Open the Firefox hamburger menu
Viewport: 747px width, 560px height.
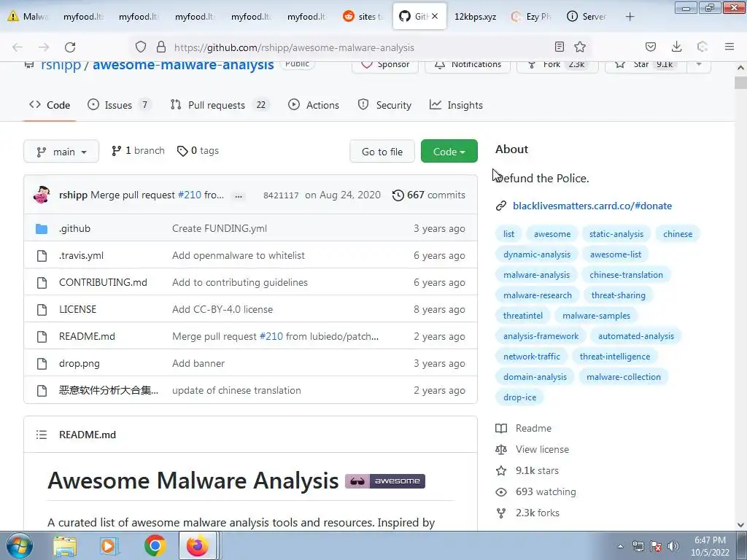(x=729, y=47)
